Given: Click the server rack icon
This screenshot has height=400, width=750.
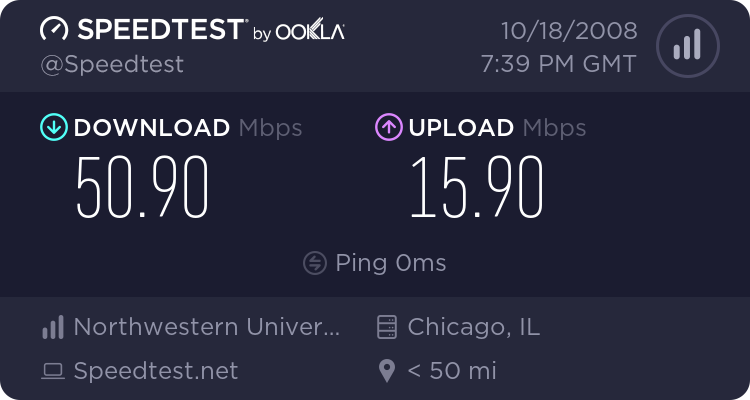Looking at the screenshot, I should pos(386,327).
